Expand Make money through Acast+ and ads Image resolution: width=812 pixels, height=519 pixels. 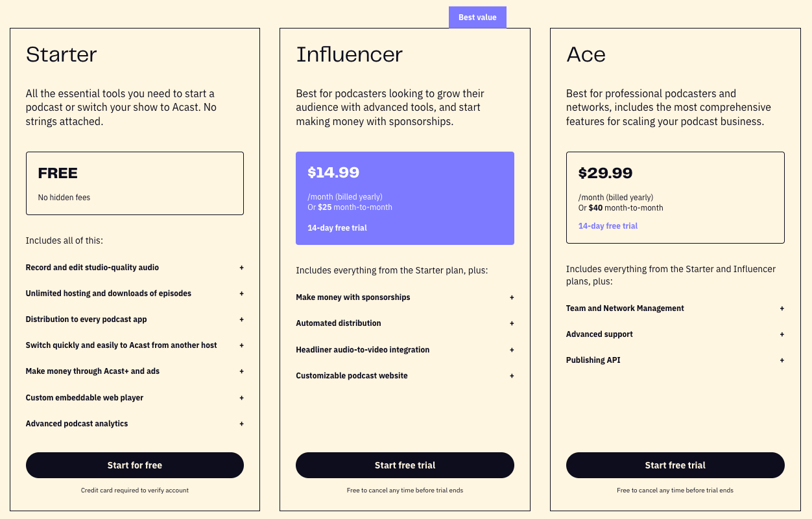[x=93, y=371]
